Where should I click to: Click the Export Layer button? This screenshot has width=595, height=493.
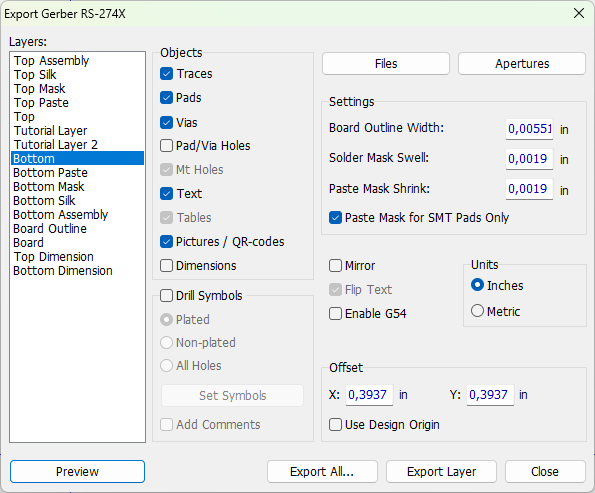(x=441, y=471)
